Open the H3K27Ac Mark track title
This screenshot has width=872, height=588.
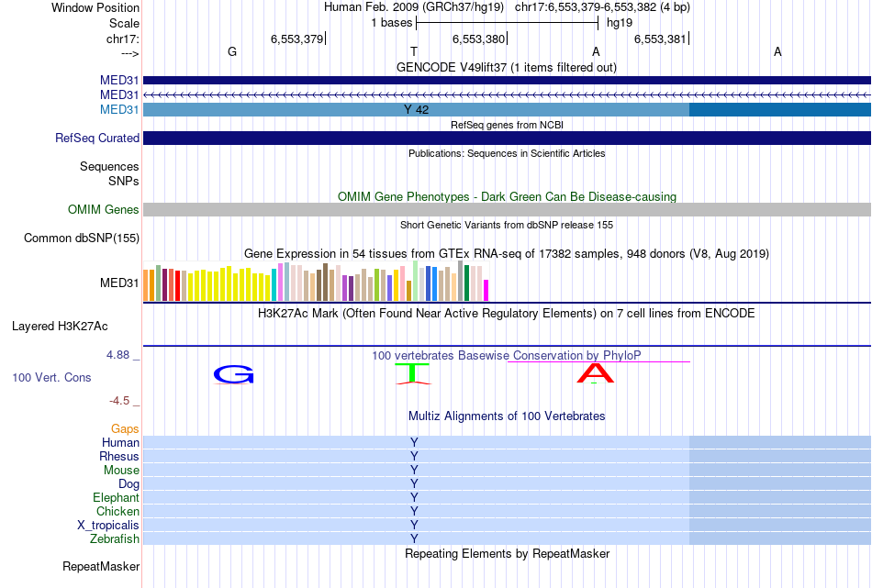tap(507, 314)
